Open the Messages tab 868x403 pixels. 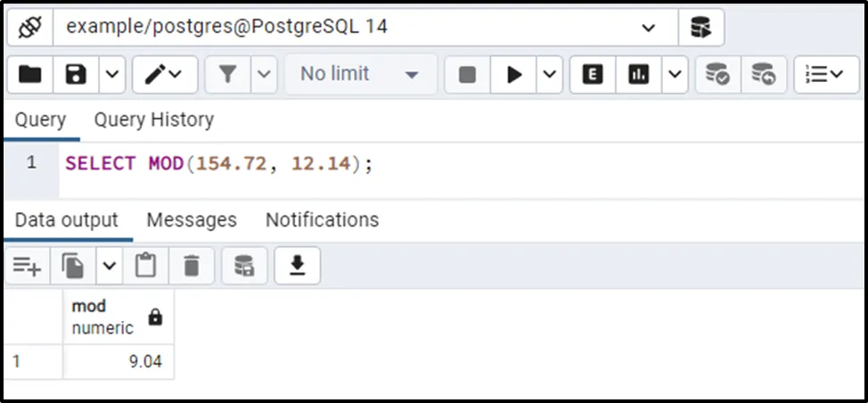192,219
